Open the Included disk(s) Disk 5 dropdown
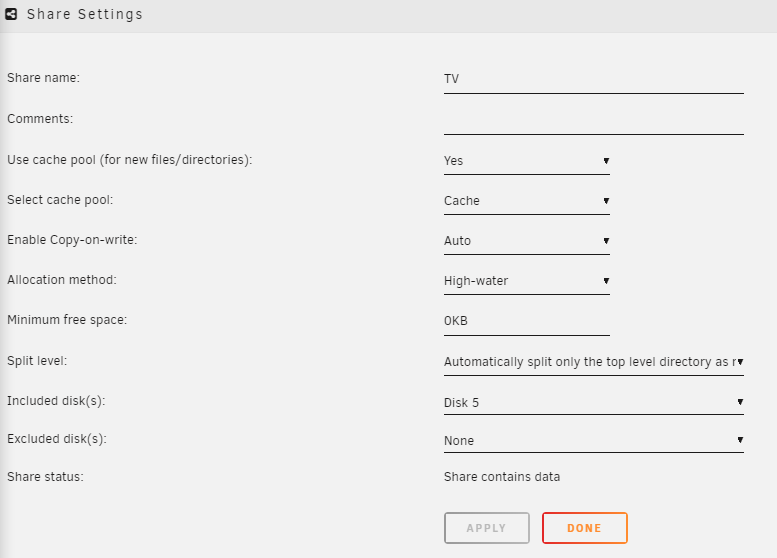Image resolution: width=777 pixels, height=558 pixels. click(x=594, y=402)
